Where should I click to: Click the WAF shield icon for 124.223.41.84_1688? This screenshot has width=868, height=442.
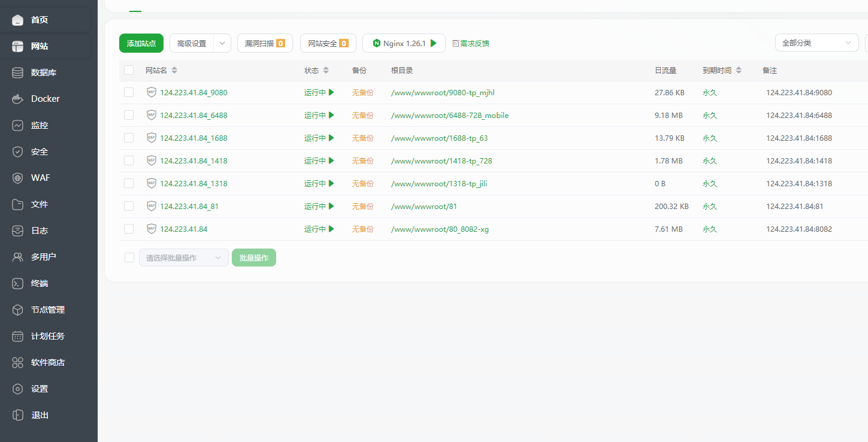point(152,138)
